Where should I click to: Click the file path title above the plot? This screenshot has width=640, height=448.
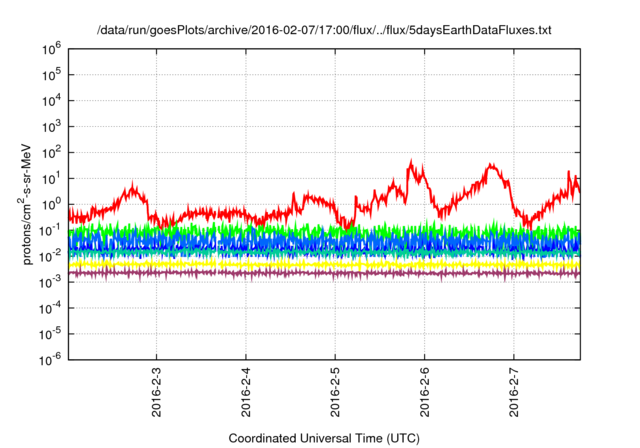tap(324, 30)
